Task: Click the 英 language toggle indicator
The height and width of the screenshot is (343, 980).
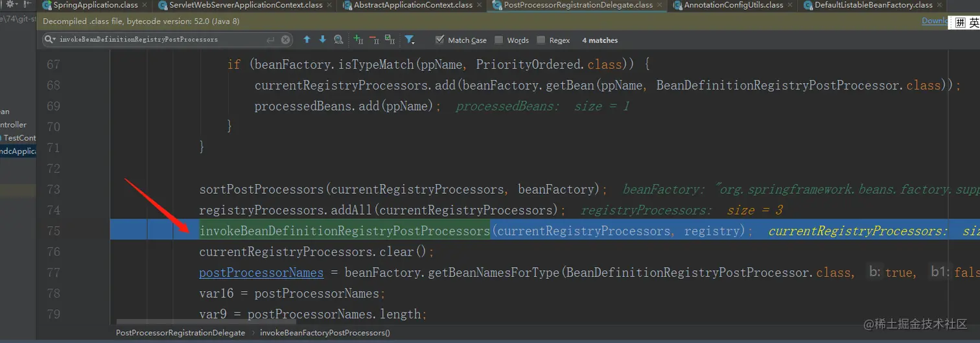Action: pyautogui.click(x=975, y=23)
